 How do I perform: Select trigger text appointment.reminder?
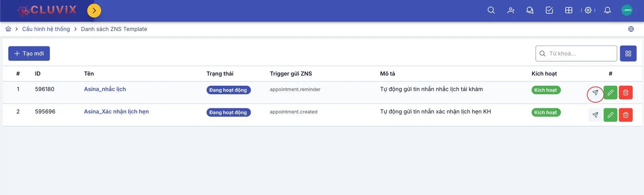[295, 89]
